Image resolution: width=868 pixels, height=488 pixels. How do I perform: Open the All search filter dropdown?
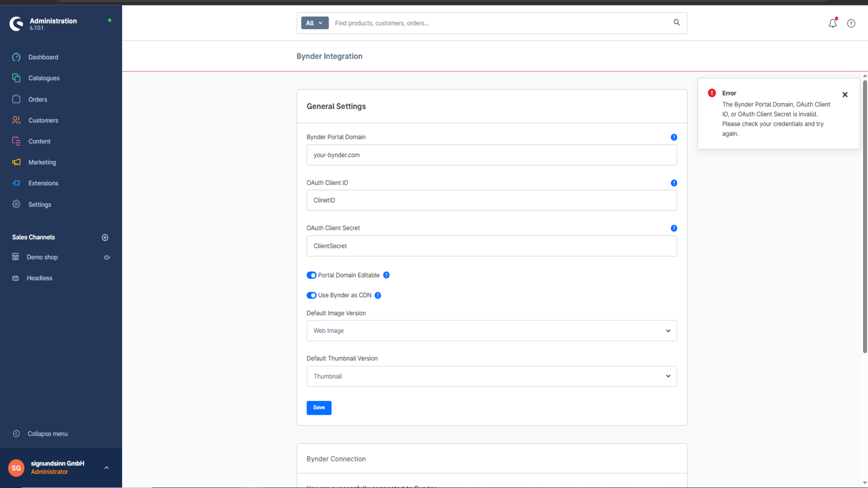[315, 23]
